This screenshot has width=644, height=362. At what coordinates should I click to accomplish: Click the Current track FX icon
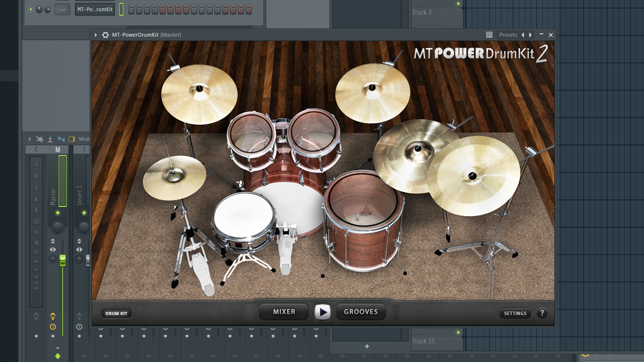(x=36, y=317)
